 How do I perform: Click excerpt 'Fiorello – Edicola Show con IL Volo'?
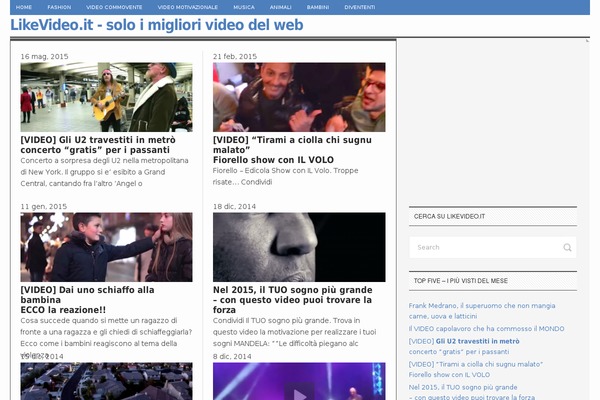[x=285, y=176]
